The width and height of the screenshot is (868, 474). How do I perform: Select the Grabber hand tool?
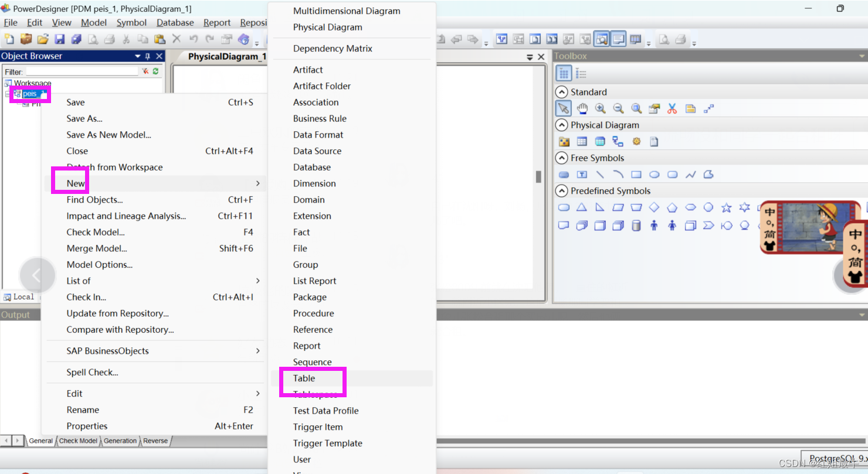coord(582,109)
